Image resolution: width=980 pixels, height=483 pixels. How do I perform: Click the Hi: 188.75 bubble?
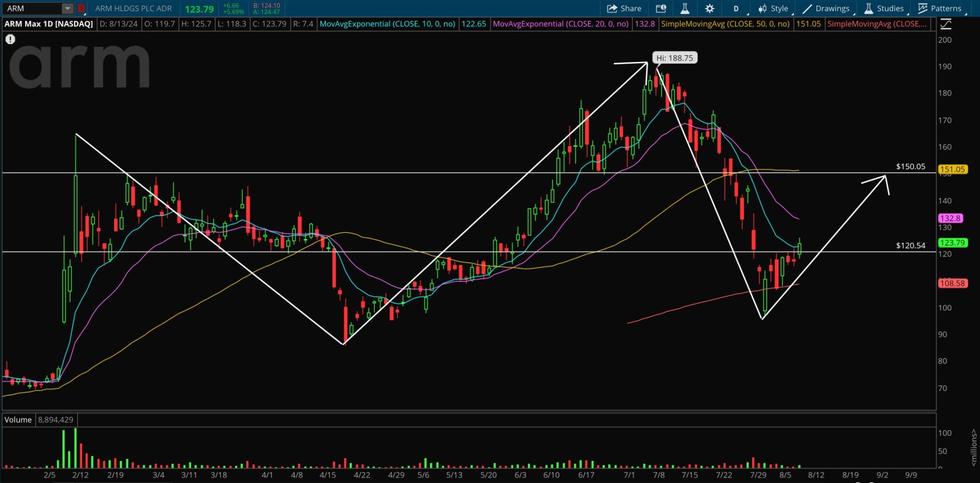click(675, 58)
